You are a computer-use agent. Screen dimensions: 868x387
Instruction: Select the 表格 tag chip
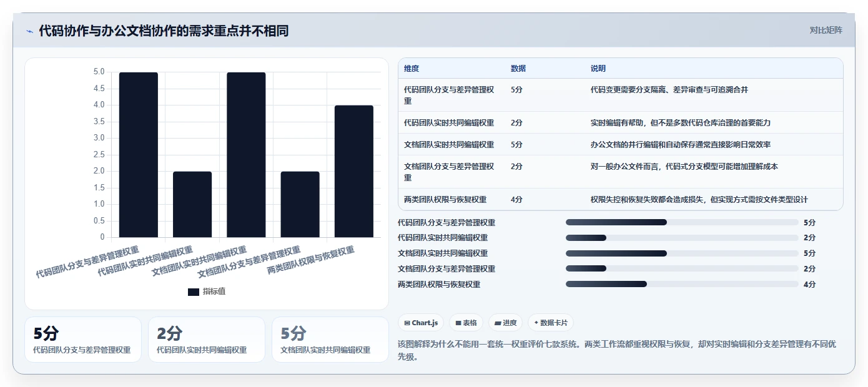click(x=466, y=323)
